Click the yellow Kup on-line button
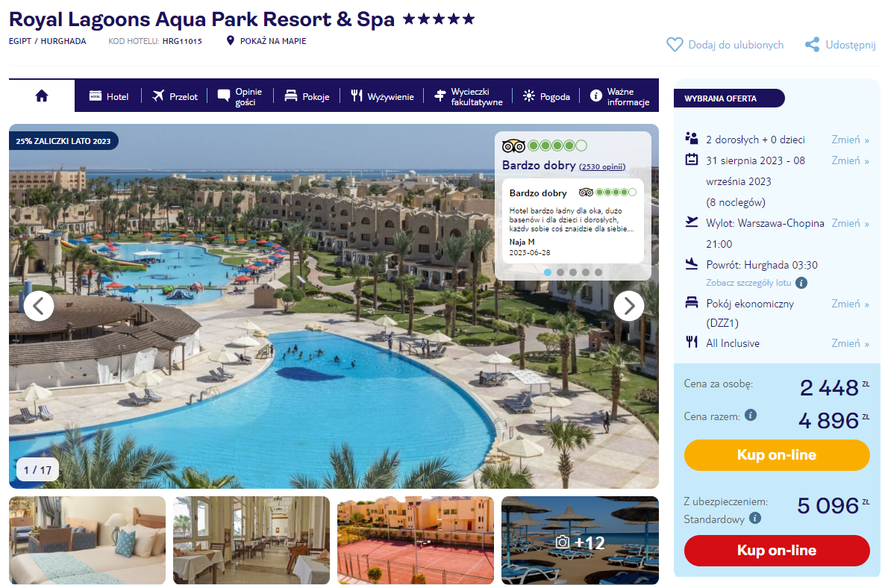Image resolution: width=882 pixels, height=588 pixels. [x=777, y=454]
